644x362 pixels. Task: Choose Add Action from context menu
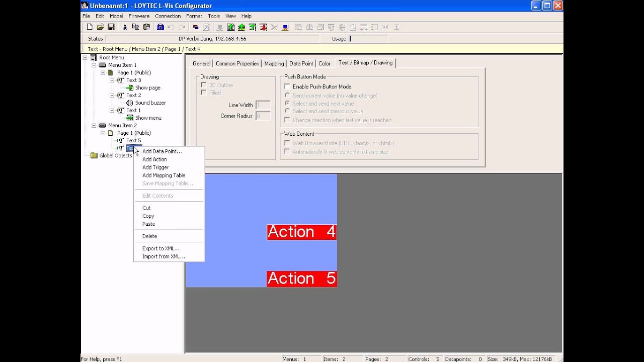[169, 159]
